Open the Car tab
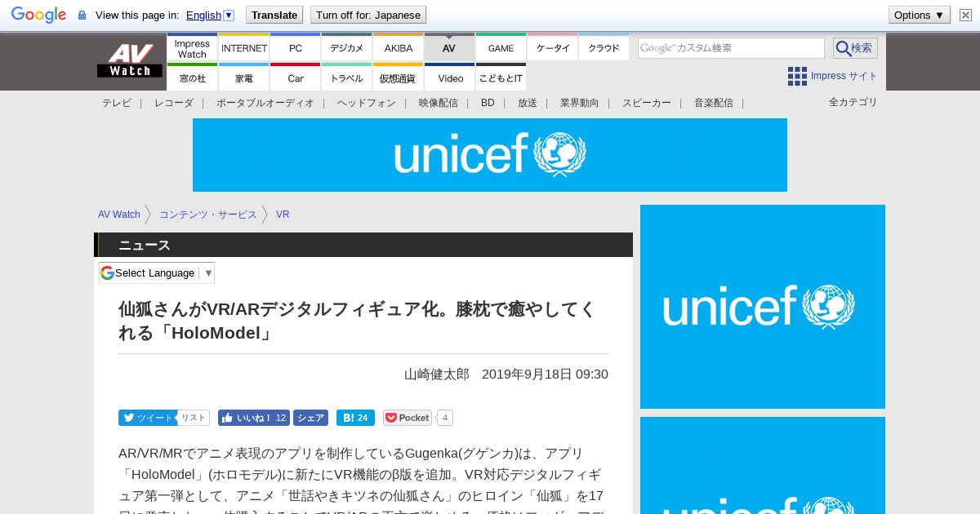 [x=295, y=78]
